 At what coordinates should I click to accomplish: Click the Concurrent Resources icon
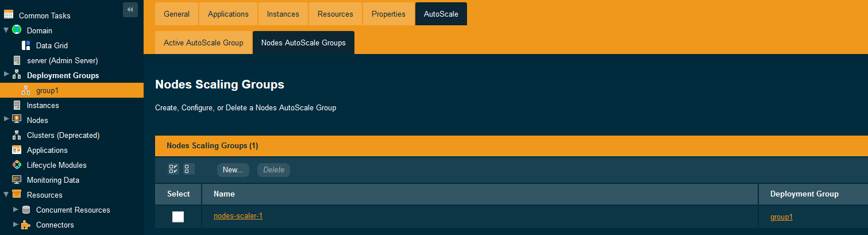click(26, 210)
